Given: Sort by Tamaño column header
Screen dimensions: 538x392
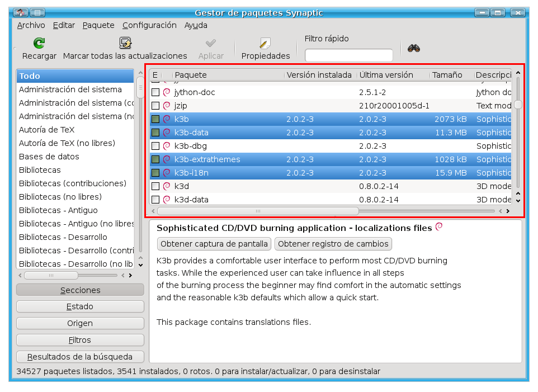Looking at the screenshot, I should [451, 75].
